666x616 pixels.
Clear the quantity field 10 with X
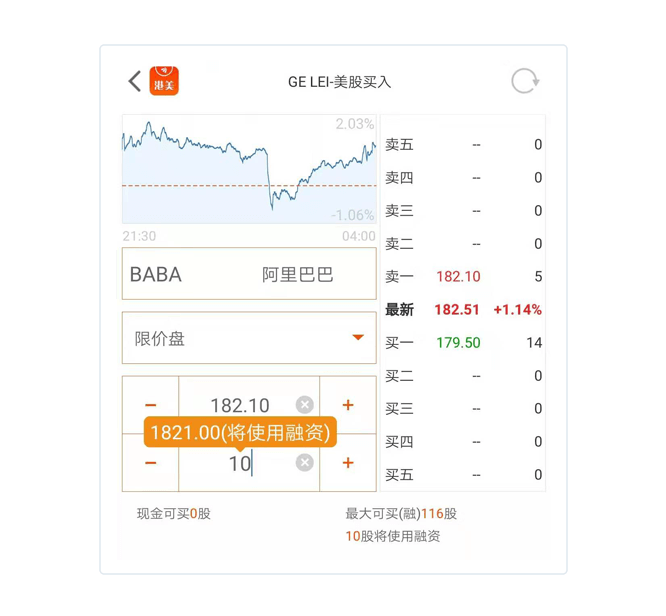click(x=305, y=463)
